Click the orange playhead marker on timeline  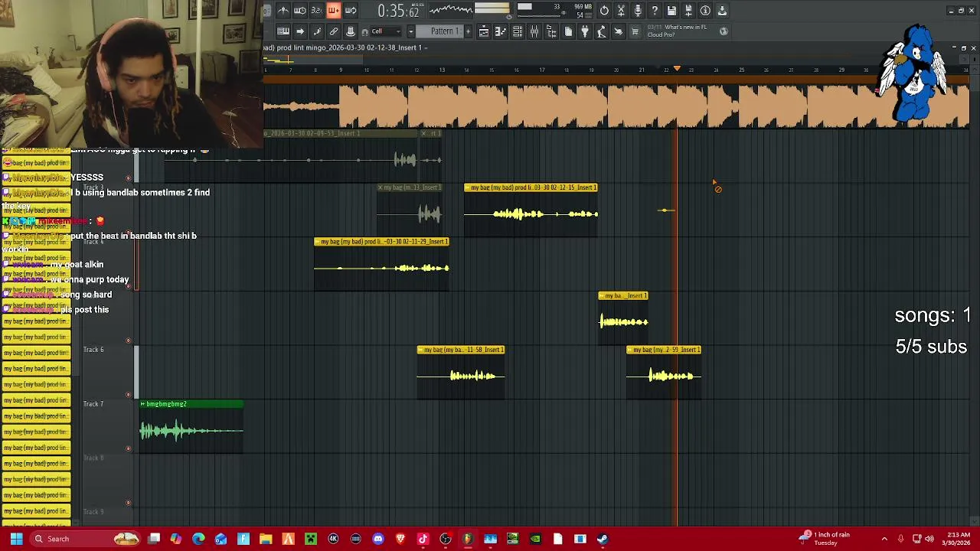677,70
